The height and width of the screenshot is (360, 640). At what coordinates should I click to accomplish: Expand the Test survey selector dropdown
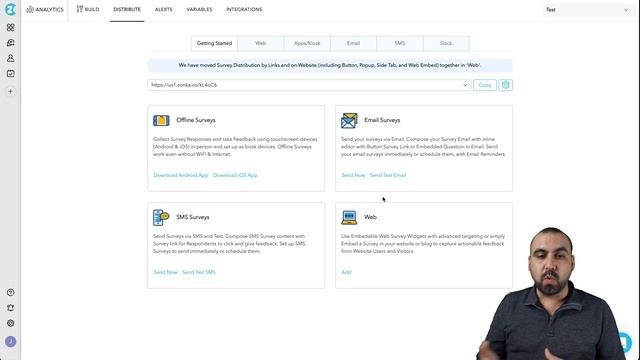[587, 10]
